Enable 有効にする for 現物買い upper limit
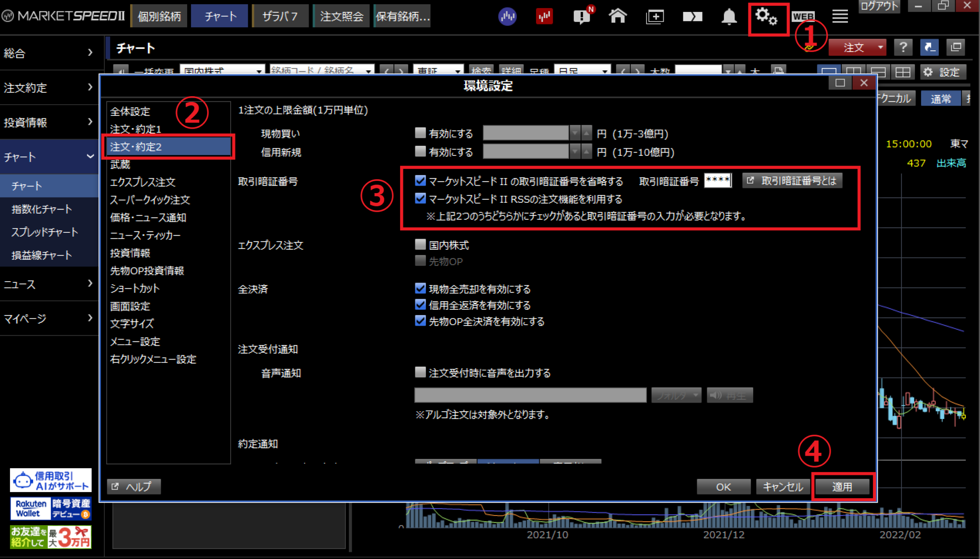The width and height of the screenshot is (980, 559). 420,132
